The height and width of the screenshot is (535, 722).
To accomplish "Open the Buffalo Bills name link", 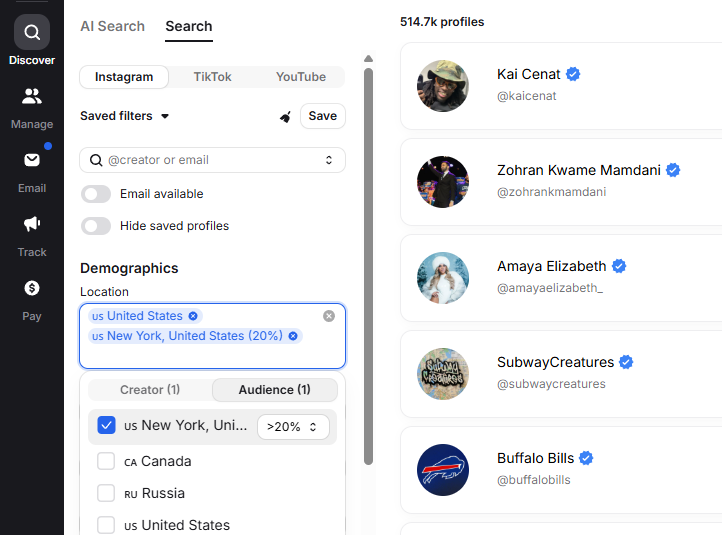I will point(535,458).
